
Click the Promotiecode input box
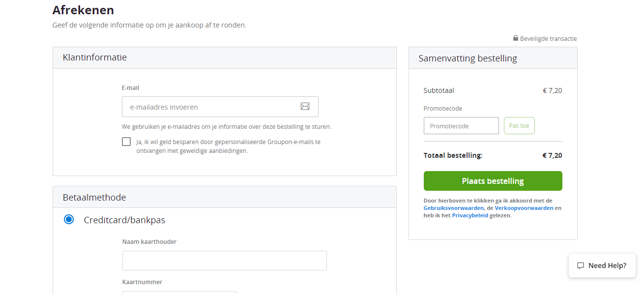(461, 126)
